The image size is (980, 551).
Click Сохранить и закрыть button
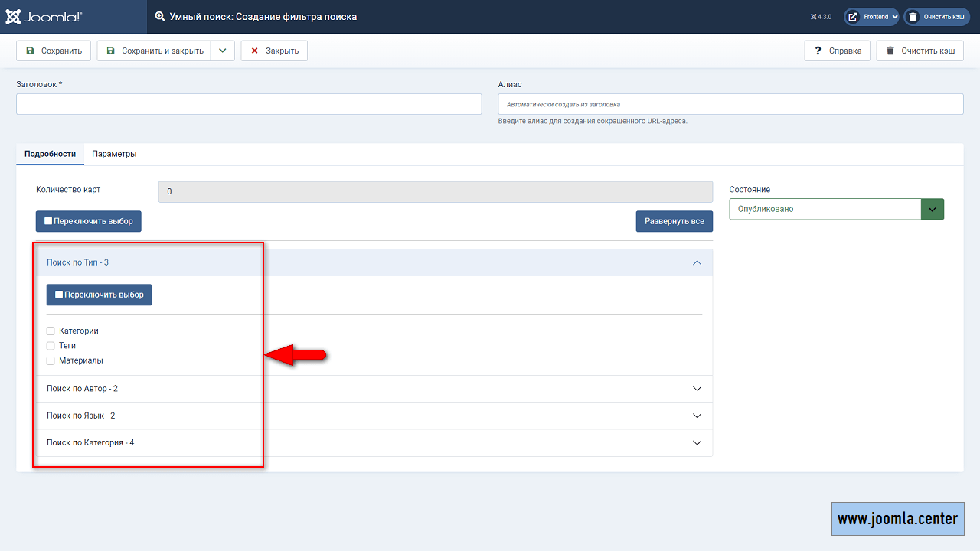(x=155, y=51)
